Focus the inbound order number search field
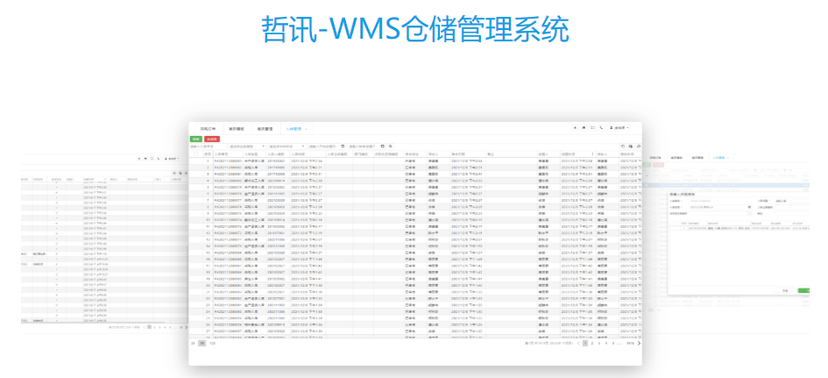 (208, 146)
